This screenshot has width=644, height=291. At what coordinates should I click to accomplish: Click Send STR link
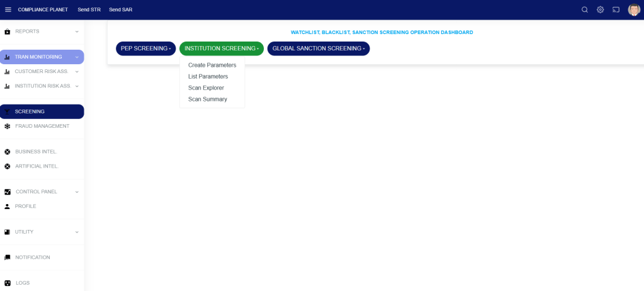click(x=89, y=9)
